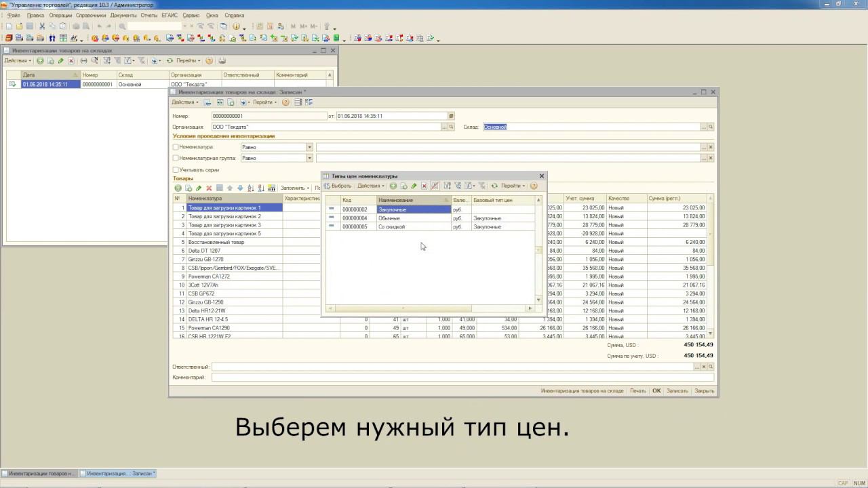Image resolution: width=868 pixels, height=488 pixels.
Task: Select the Со скидкой price type row
Action: pos(431,226)
